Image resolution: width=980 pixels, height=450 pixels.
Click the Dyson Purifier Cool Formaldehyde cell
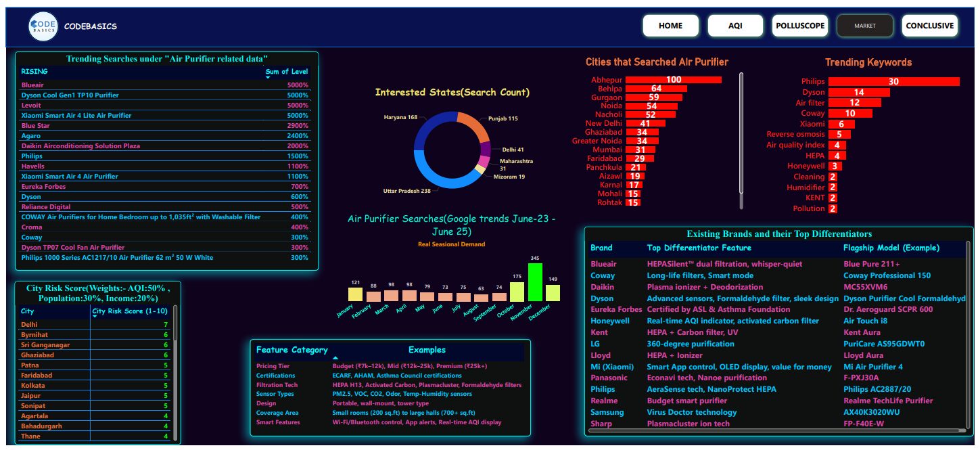(904, 298)
